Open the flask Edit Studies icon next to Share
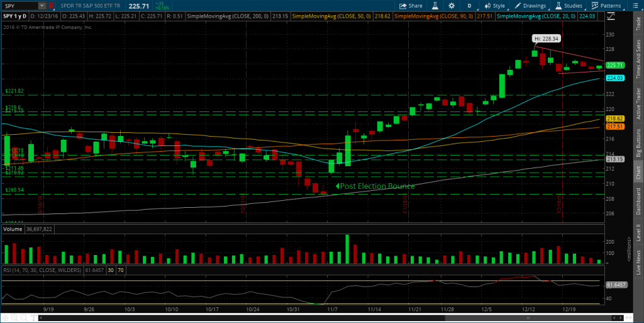Screen dimensions: 644x323 pos(435,6)
